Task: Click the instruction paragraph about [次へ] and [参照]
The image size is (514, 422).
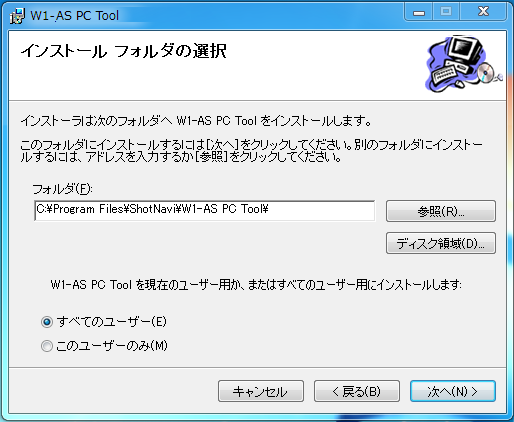Action: 251,151
